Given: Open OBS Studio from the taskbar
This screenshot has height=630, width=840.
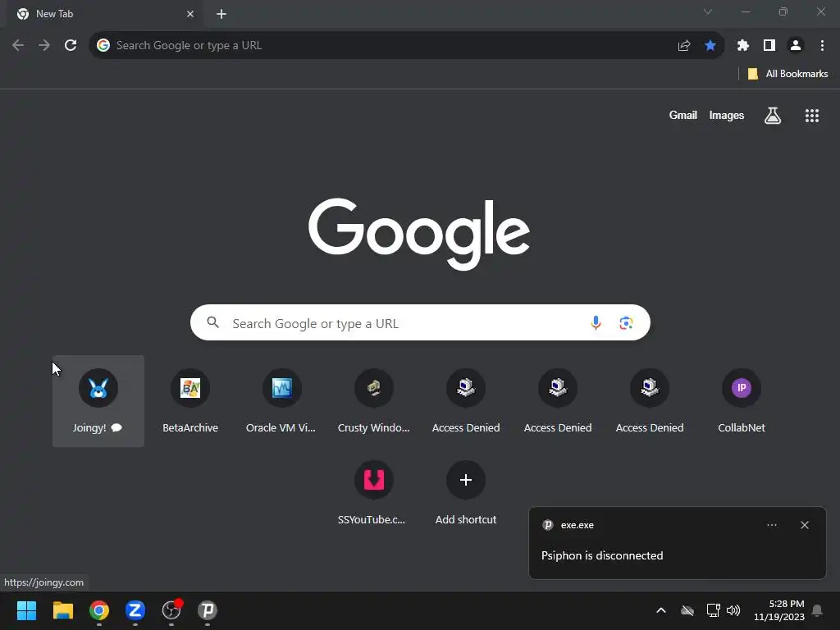Looking at the screenshot, I should pyautogui.click(x=171, y=610).
